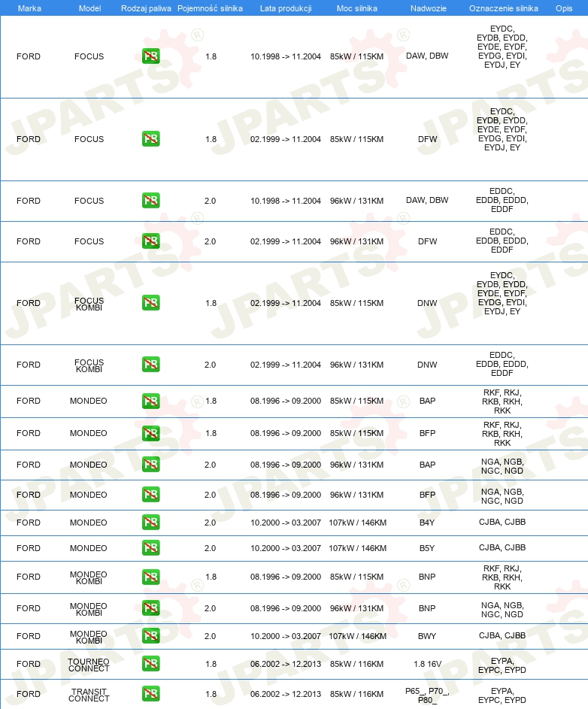Image resolution: width=588 pixels, height=709 pixels.
Task: Click fuel icon in Mondeo 1.8 BAP row
Action: [x=150, y=401]
